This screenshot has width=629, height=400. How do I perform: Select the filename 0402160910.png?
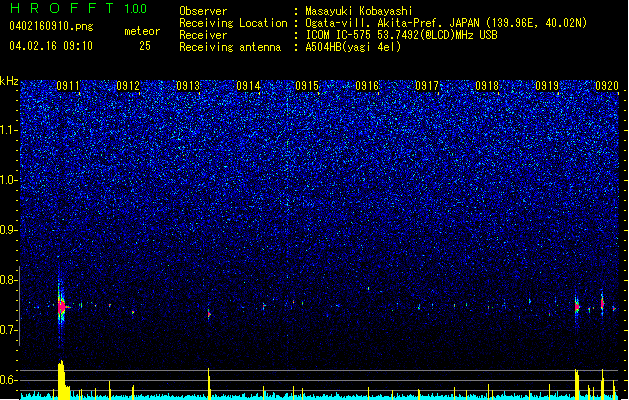point(51,26)
